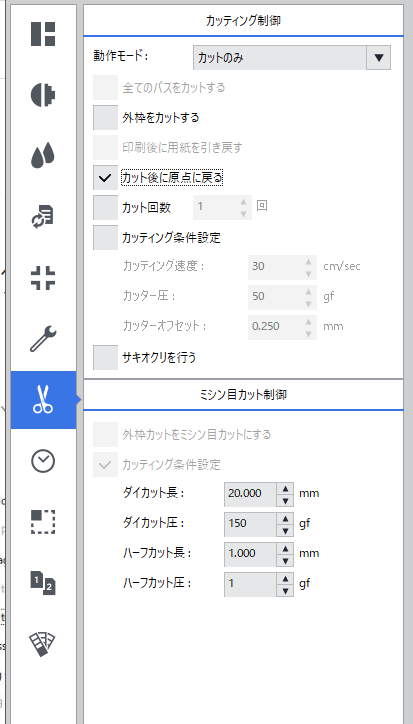
Task: Tick the カッティング条件設定 checkbox in upper section
Action: tap(106, 238)
